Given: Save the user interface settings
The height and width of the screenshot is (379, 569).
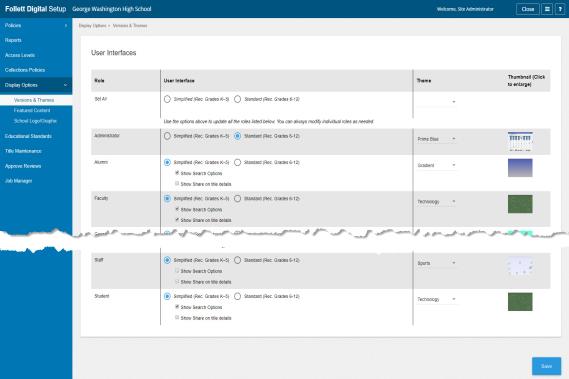Looking at the screenshot, I should 547,366.
